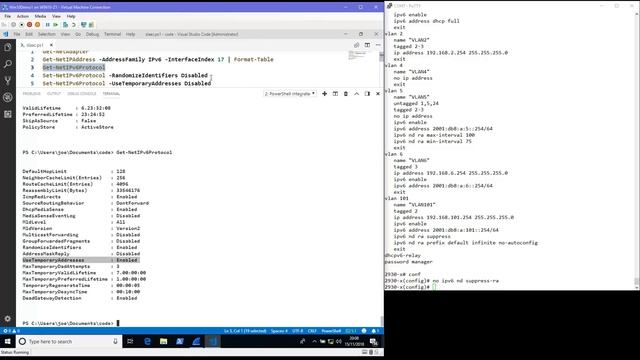Screen dimensions: 640x360
Task: Click the UTF-8 encoding status item
Action: [x=298, y=331]
